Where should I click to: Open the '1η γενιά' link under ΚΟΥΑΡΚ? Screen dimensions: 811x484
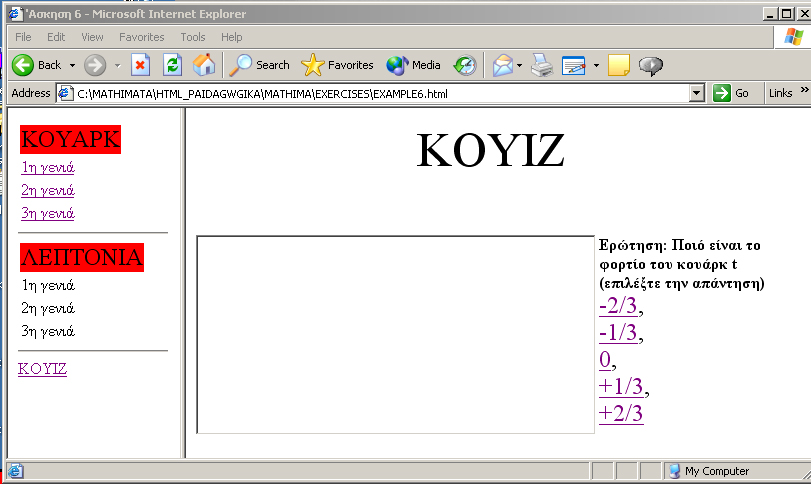[48, 168]
